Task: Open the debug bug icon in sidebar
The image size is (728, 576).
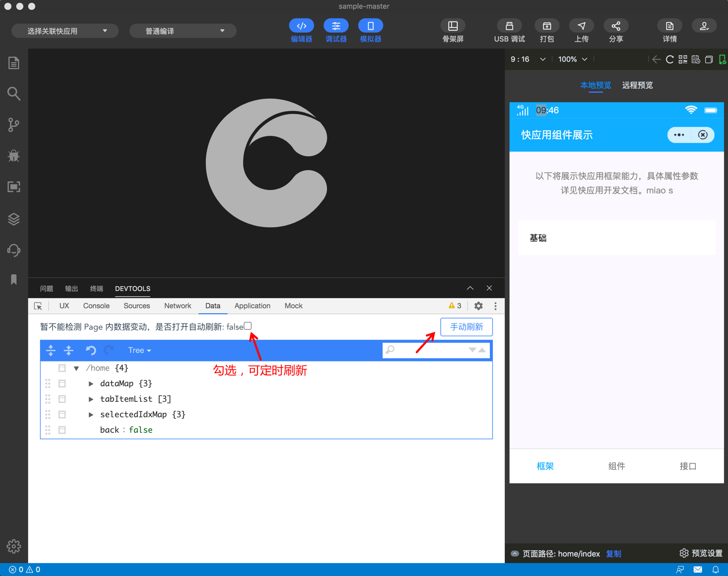Action: pos(14,156)
